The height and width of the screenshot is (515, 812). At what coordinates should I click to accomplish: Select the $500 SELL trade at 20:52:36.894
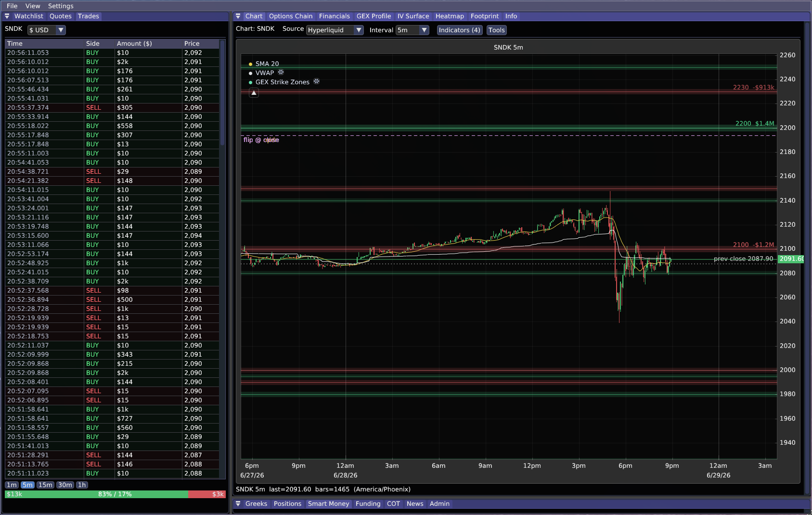click(112, 299)
